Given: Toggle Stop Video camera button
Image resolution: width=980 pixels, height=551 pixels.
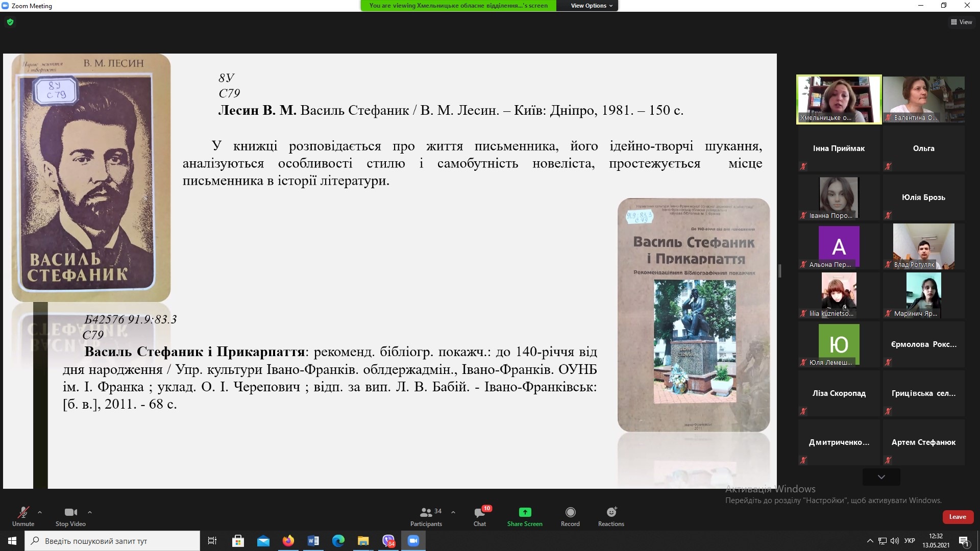Looking at the screenshot, I should [x=70, y=516].
